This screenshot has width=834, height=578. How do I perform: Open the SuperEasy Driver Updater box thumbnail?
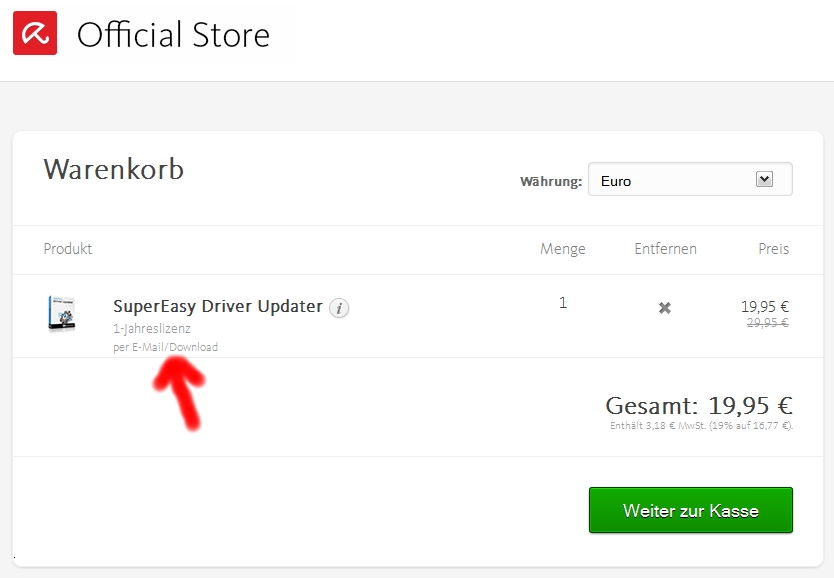pos(62,314)
